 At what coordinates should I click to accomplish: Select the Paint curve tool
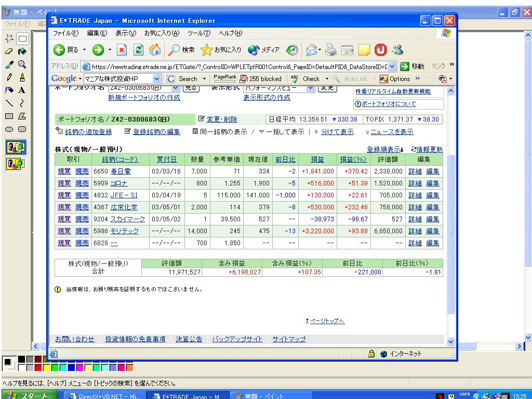click(x=22, y=103)
